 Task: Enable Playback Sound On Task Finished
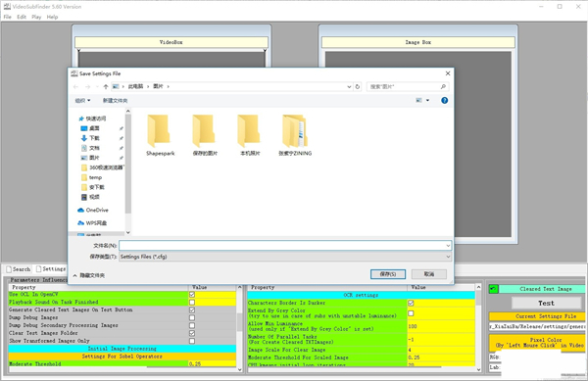(x=192, y=302)
